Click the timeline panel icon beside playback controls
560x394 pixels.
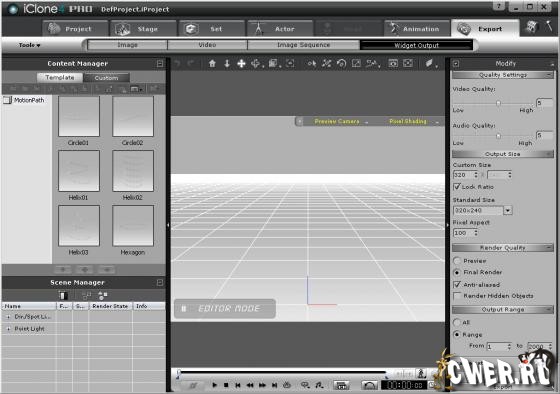click(341, 385)
